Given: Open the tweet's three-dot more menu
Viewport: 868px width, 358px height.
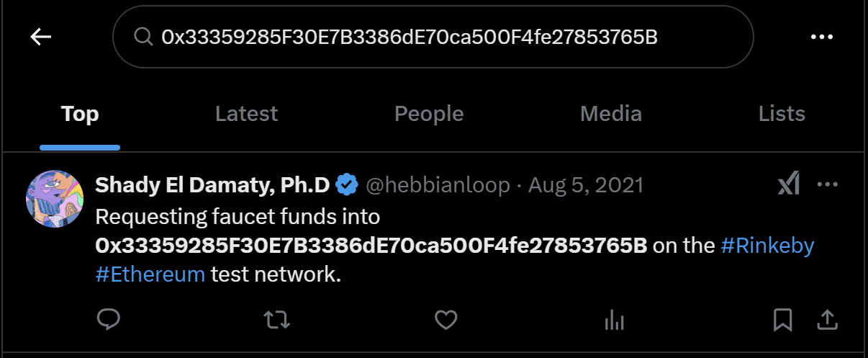Looking at the screenshot, I should tap(828, 186).
